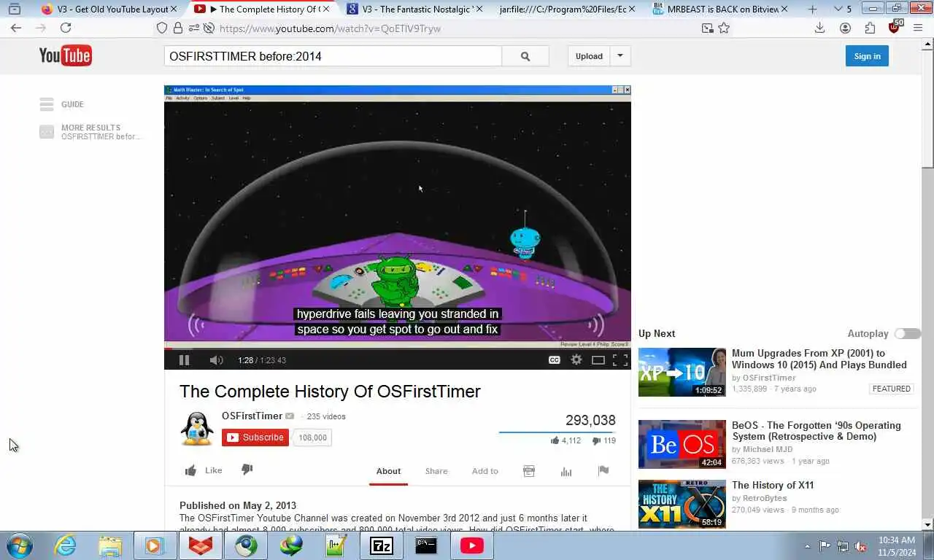Screen dimensions: 934x560
Task: Show hidden system tray icons
Action: [x=807, y=546]
